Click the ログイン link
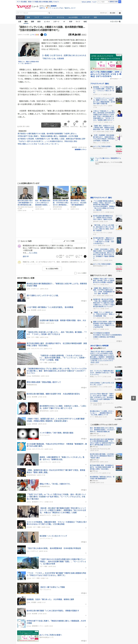This screenshot has height=644, width=138. [42, 8]
